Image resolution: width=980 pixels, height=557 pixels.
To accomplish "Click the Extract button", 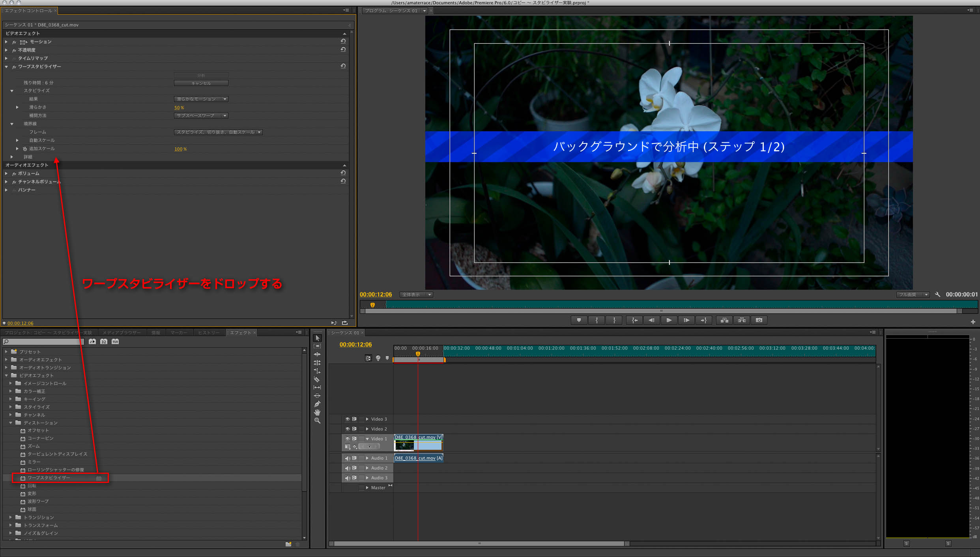I will coord(742,320).
